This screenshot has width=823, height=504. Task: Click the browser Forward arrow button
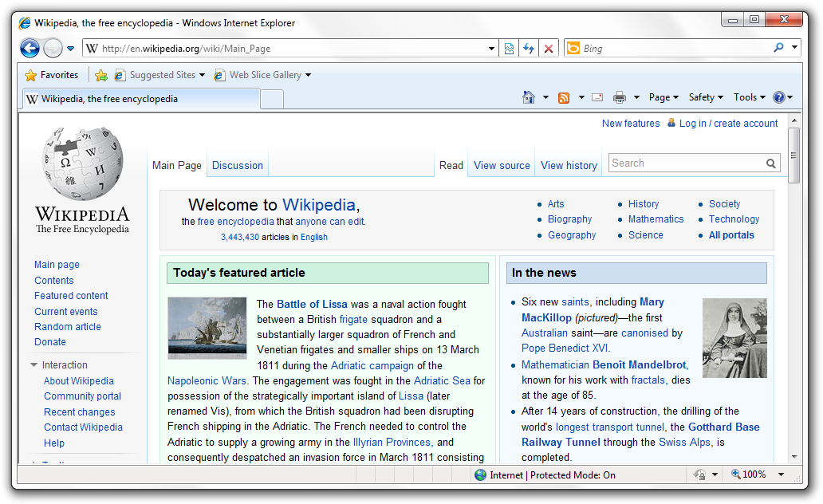point(53,49)
